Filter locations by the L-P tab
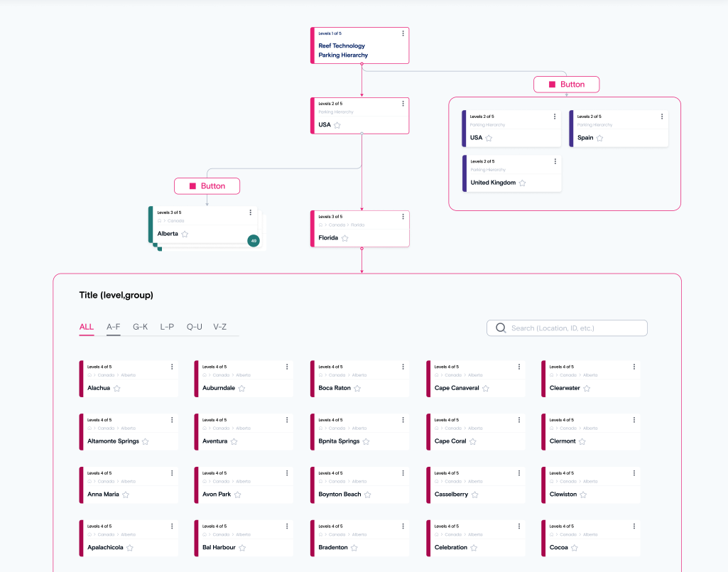The width and height of the screenshot is (728, 572). [x=167, y=327]
